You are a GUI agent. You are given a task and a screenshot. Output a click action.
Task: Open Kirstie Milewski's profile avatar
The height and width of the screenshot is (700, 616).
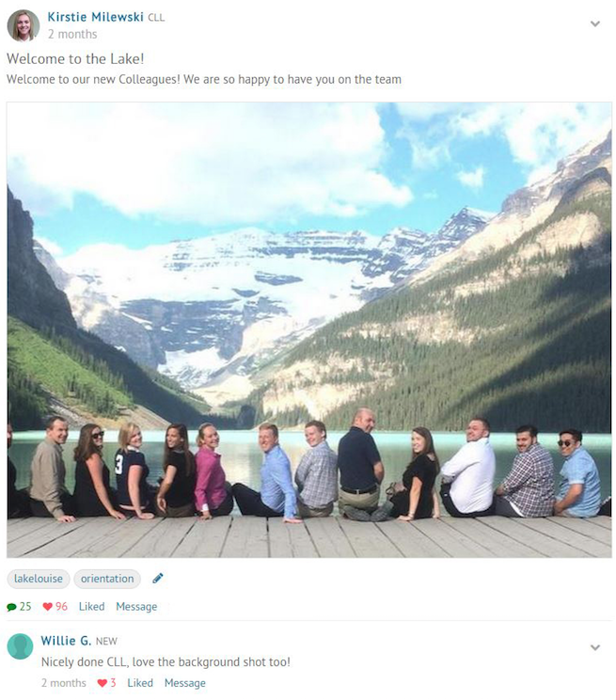point(24,25)
